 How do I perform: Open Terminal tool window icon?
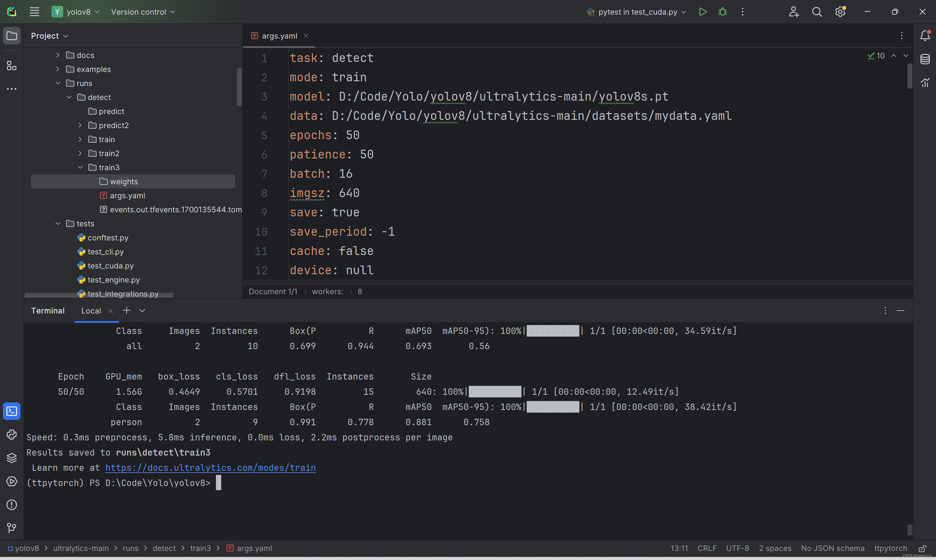(x=12, y=411)
